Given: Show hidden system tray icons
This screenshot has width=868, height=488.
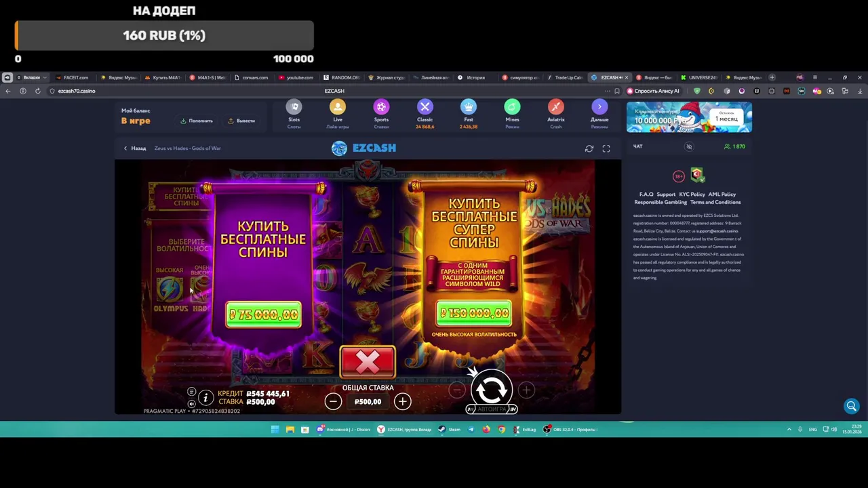Looking at the screenshot, I should tap(789, 430).
